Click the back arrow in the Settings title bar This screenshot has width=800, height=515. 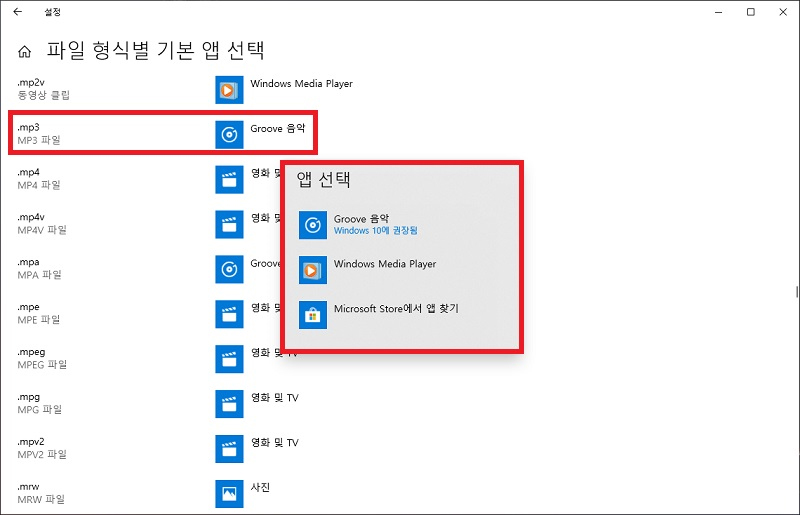18,11
